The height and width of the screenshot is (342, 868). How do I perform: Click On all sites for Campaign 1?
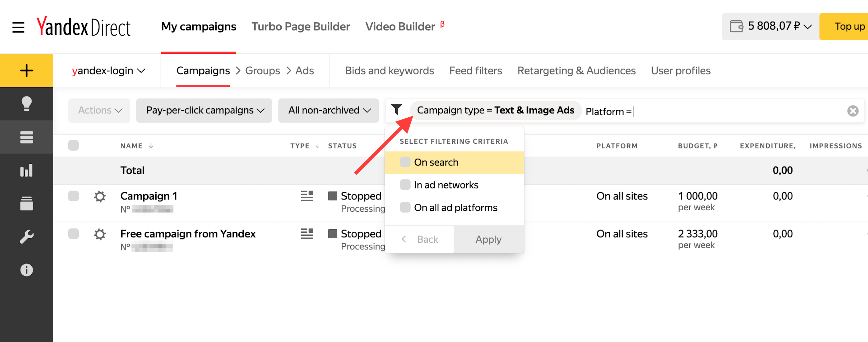click(622, 196)
